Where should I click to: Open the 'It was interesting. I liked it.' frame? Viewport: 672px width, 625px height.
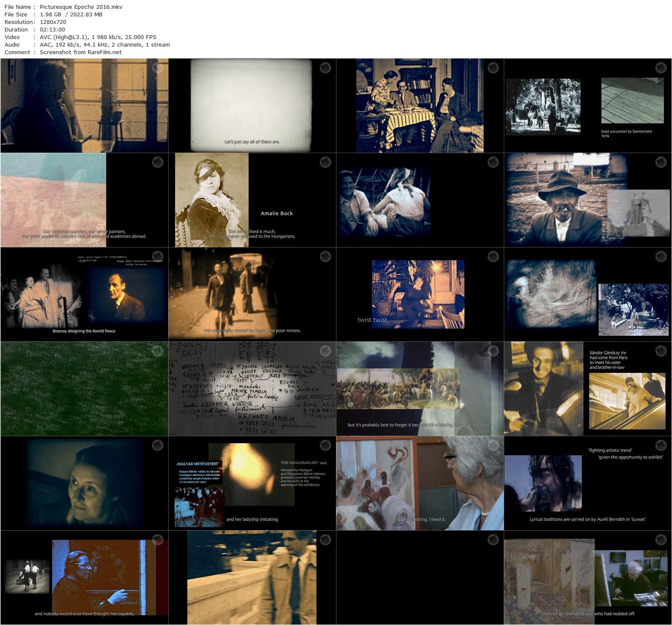click(x=420, y=483)
